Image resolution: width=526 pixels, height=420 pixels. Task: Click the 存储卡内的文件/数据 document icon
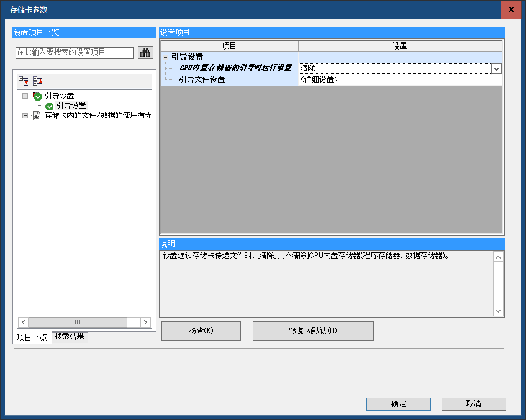(37, 115)
